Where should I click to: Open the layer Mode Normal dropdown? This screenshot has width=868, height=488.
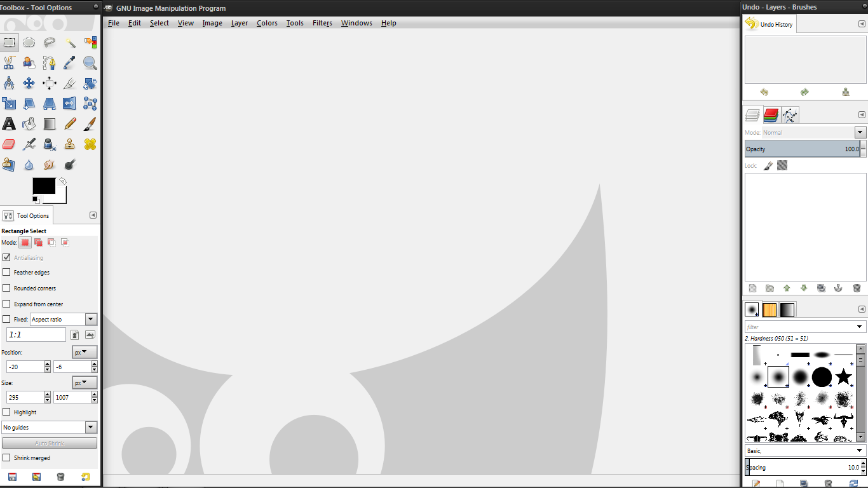click(x=815, y=132)
